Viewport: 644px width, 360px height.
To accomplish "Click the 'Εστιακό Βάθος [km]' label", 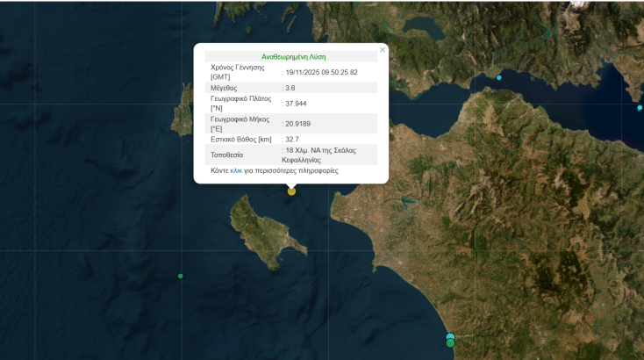I will pos(241,140).
